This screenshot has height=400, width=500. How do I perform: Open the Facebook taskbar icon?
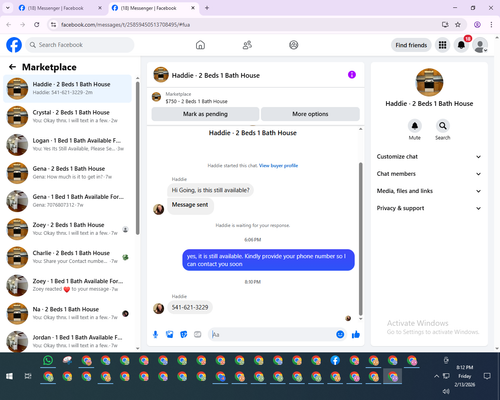pos(335,360)
